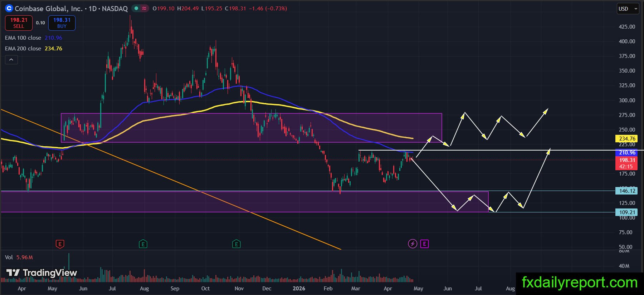644x295 pixels.
Task: Select the EMA 200 close legend label
Action: [x=23, y=49]
